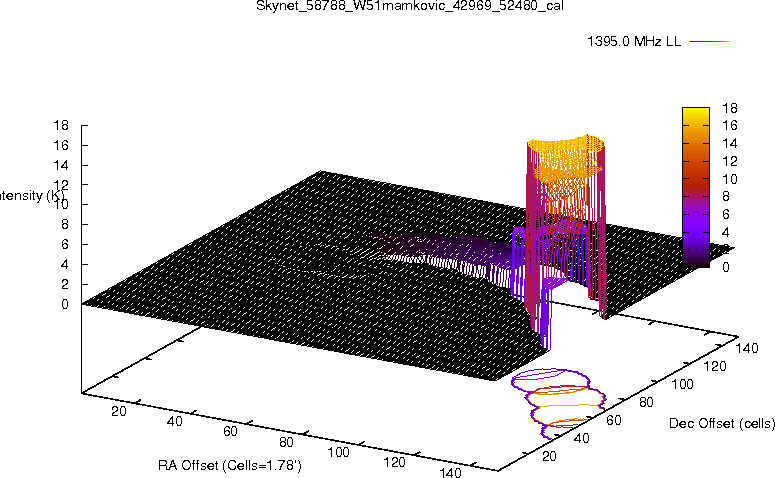Select the legend label 1395.0 MHz LL

(x=634, y=41)
